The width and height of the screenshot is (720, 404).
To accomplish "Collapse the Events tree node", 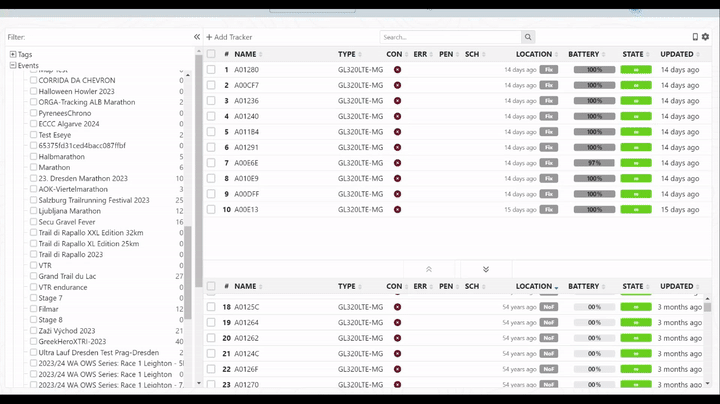I will tap(13, 66).
